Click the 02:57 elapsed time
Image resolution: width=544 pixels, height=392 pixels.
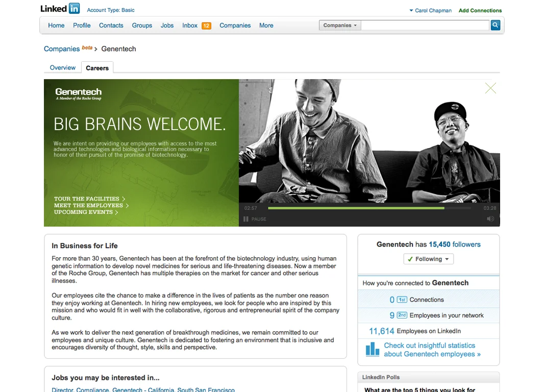click(x=251, y=208)
